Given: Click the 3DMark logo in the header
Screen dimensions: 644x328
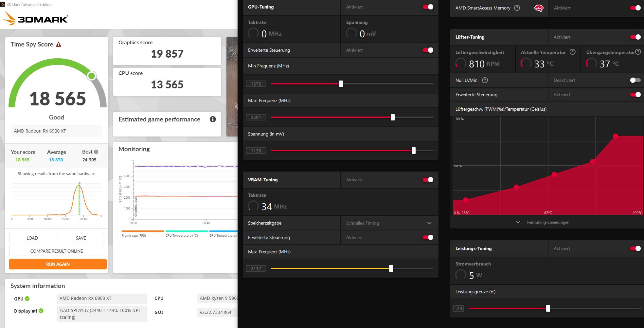Looking at the screenshot, I should pos(36,19).
